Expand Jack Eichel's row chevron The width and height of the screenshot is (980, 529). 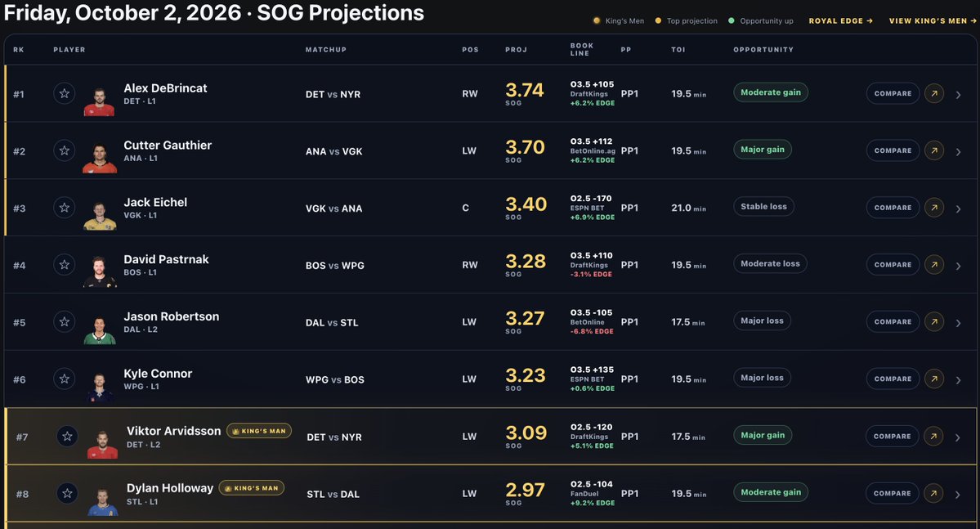point(958,208)
